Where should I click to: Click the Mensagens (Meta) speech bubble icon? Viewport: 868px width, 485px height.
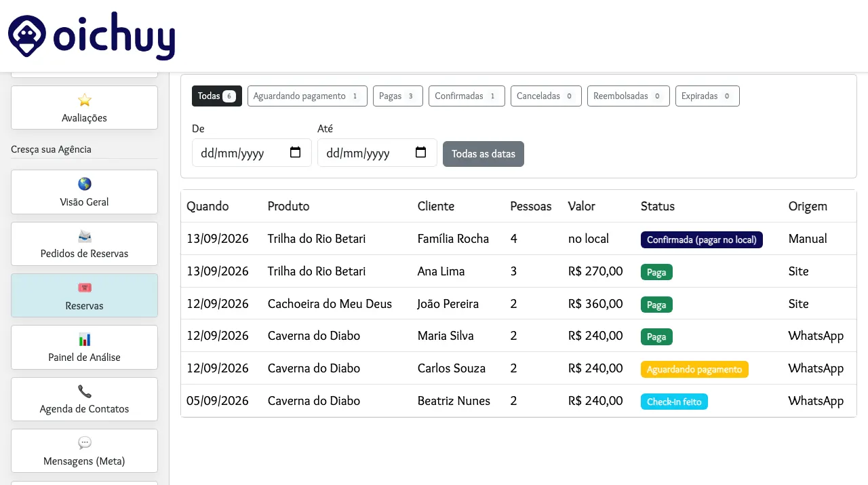(85, 443)
